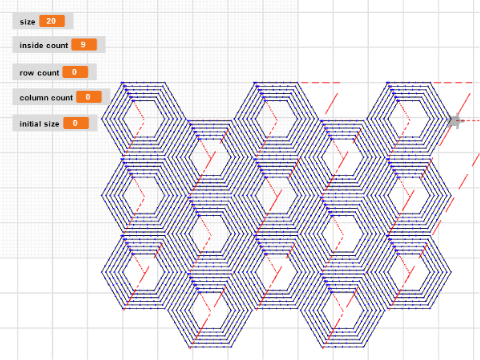Click the column count value 0

coord(89,97)
